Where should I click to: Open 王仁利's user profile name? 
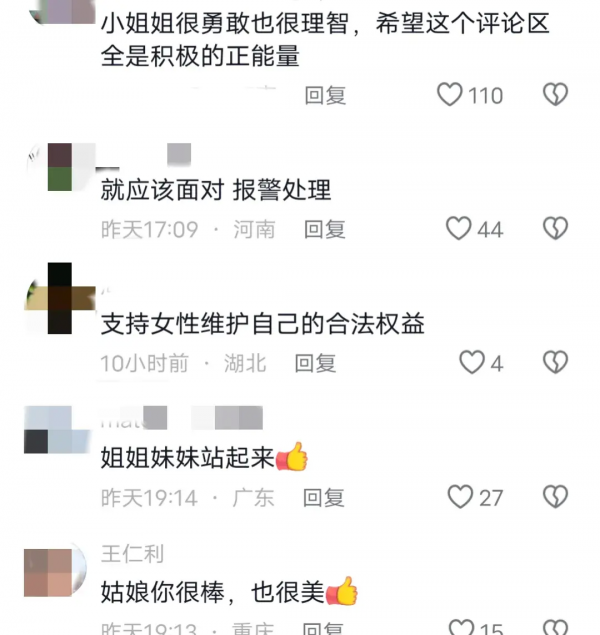coord(132,554)
